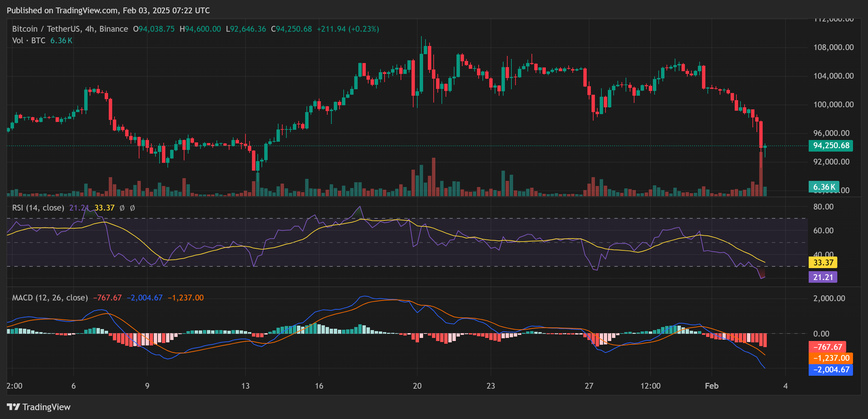Click the green 94,250.68 current price tag
The width and height of the screenshot is (868, 419).
click(x=831, y=145)
